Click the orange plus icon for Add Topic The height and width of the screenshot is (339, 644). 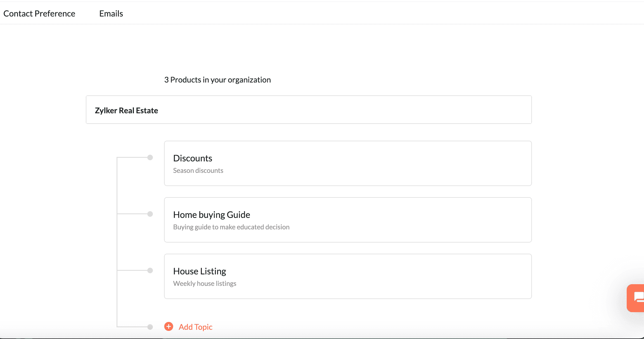point(169,326)
